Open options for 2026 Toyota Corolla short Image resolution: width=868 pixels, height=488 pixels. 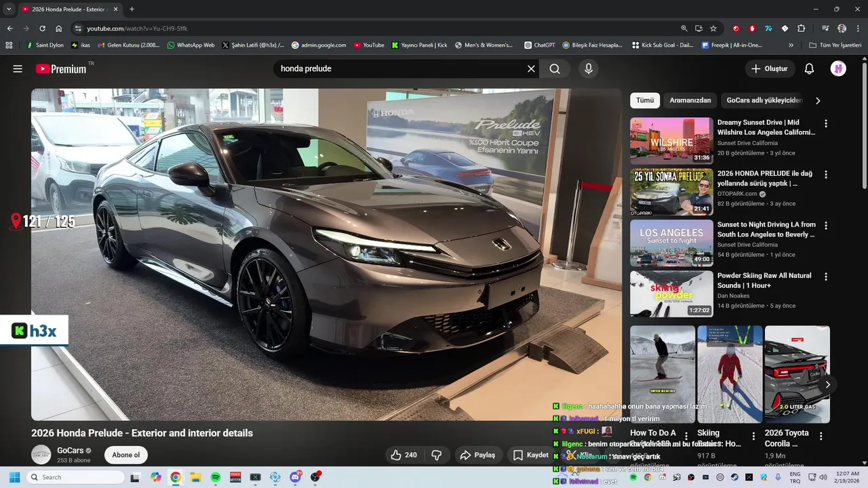(821, 436)
